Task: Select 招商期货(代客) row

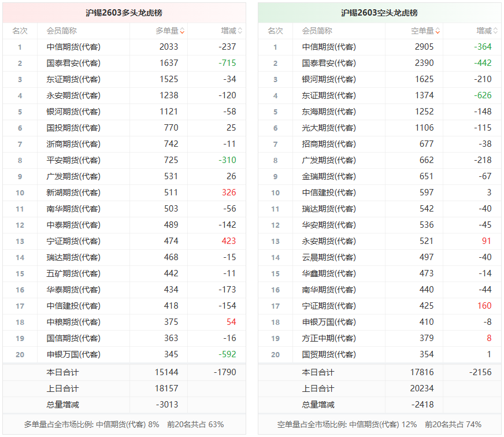Action: [380, 144]
